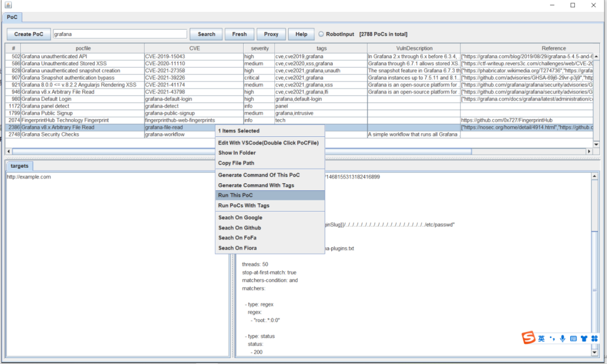
Task: Choose Seach On Github menu entry
Action: pos(270,228)
